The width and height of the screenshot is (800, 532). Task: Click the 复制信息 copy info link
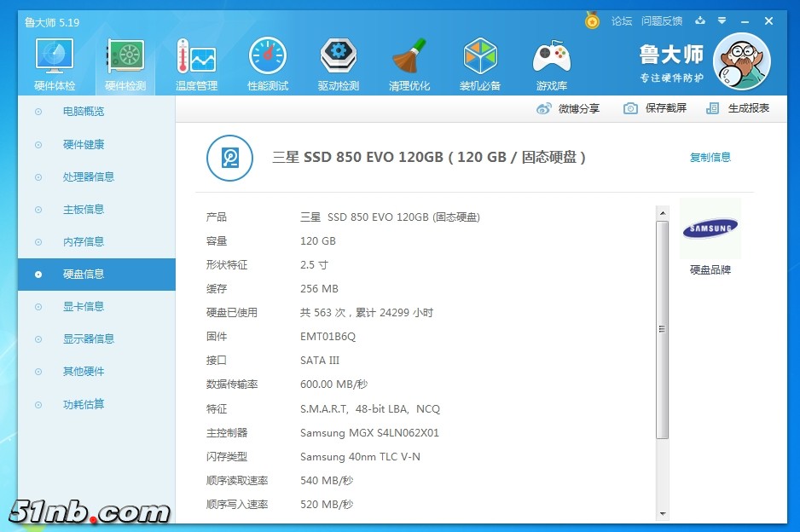(710, 158)
